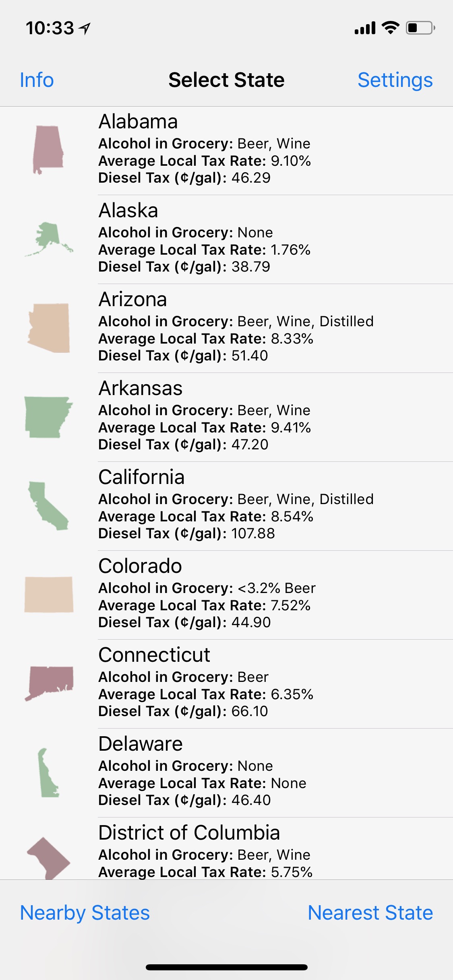This screenshot has height=980, width=453.
Task: Select California's average local tax rate line
Action: click(206, 517)
